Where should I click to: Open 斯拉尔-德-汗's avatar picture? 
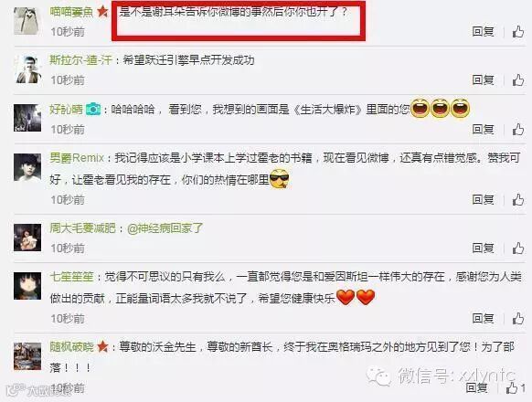(x=28, y=69)
